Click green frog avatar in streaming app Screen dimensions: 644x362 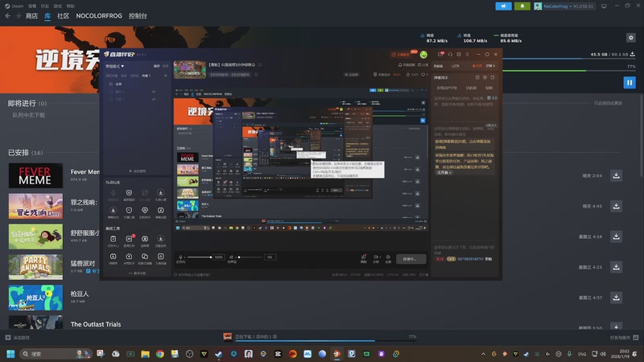tap(423, 55)
